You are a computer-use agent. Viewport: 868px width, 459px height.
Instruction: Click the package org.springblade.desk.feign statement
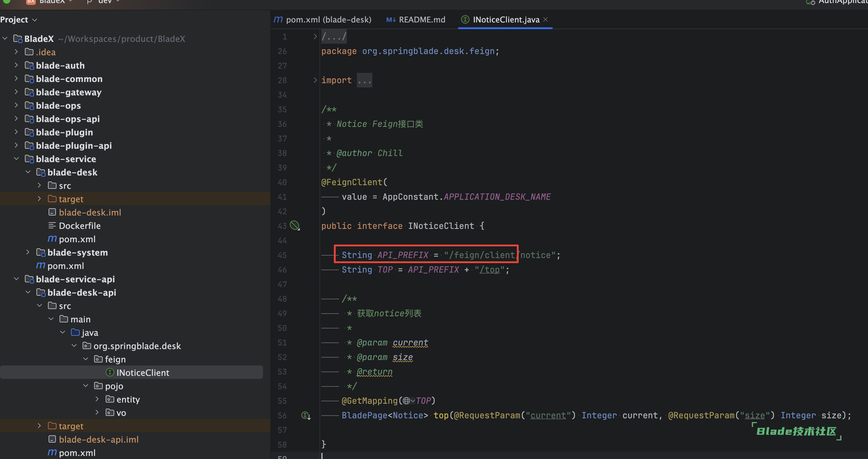410,51
